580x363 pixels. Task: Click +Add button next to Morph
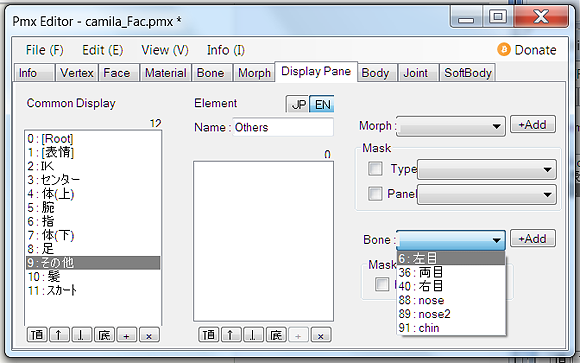coord(533,124)
